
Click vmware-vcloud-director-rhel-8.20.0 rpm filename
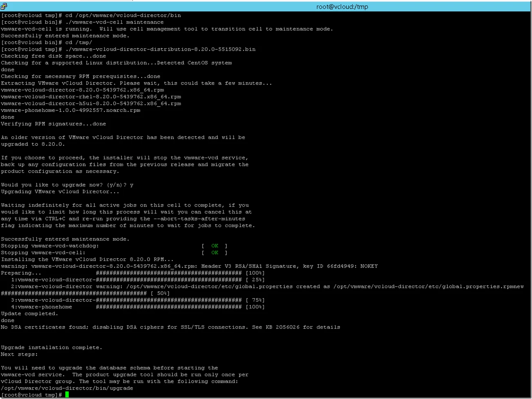point(91,97)
